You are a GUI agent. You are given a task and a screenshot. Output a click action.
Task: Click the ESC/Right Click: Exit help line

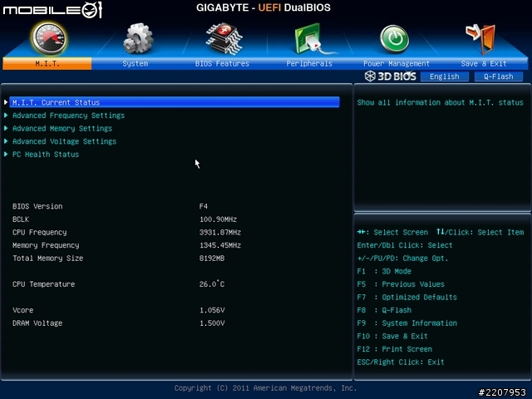401,362
